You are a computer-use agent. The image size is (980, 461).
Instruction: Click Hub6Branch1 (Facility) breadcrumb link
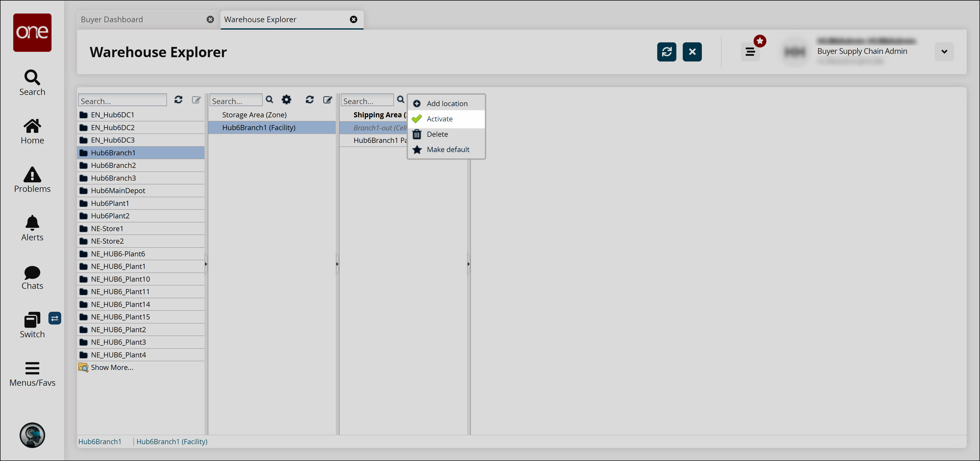click(x=172, y=442)
